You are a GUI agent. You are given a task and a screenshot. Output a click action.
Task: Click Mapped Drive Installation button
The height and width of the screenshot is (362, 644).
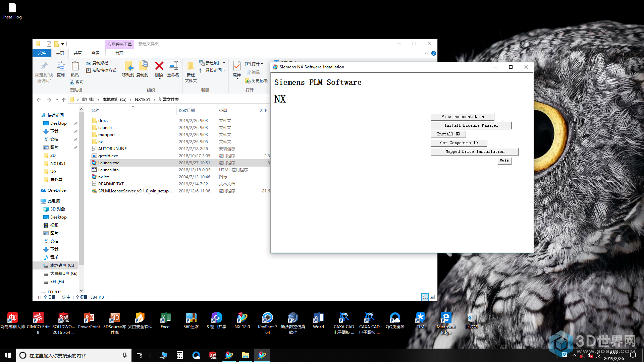tap(475, 152)
